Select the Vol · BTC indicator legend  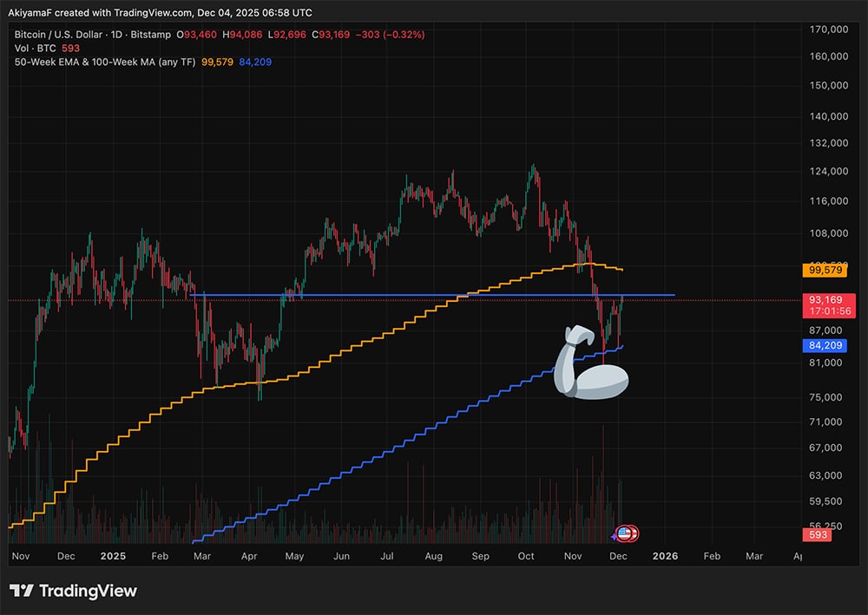(x=35, y=49)
